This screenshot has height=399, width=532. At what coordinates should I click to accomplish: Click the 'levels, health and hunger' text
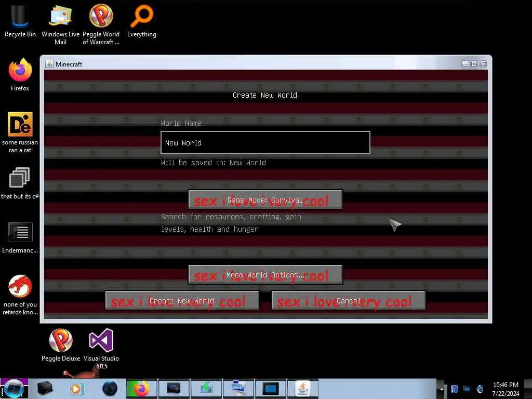click(x=210, y=229)
